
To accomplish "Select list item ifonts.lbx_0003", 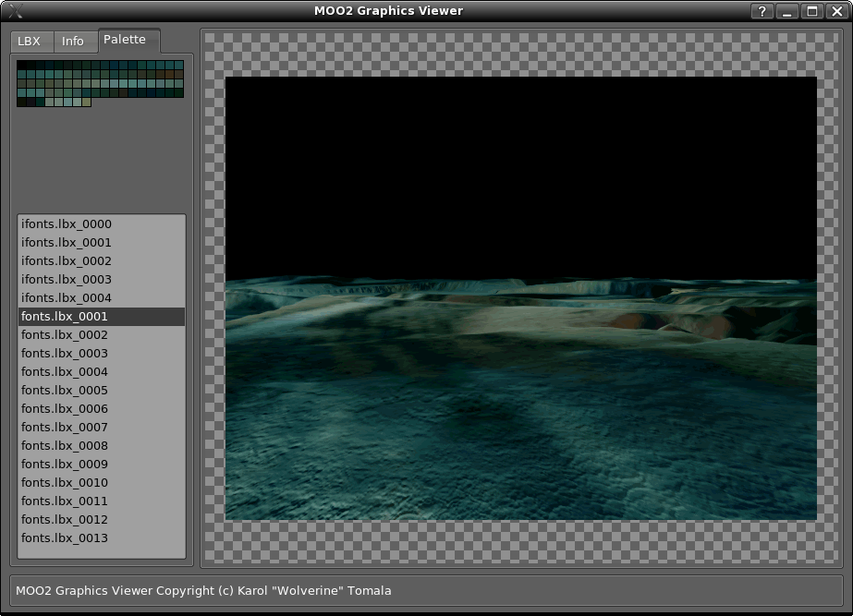I will tap(102, 280).
